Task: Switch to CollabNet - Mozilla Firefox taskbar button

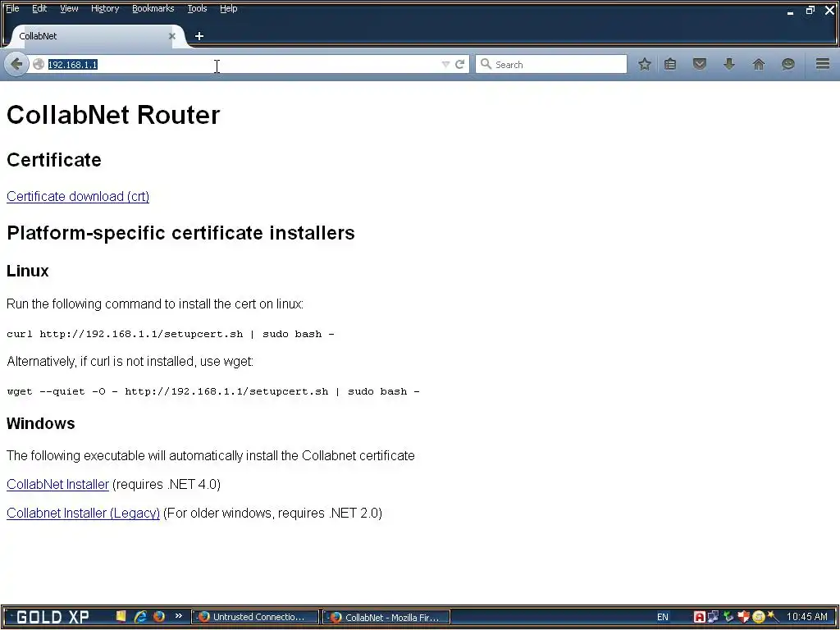Action: (x=386, y=617)
